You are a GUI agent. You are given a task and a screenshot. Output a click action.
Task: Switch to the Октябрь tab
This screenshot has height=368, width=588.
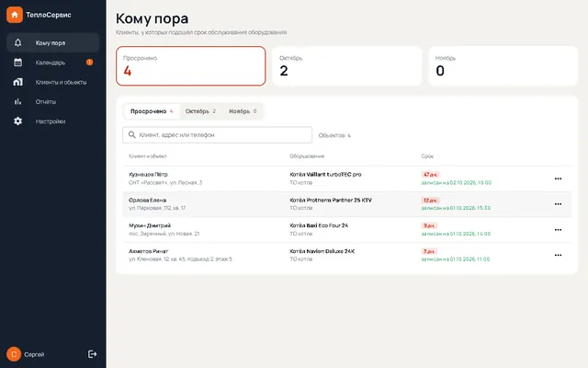point(200,111)
